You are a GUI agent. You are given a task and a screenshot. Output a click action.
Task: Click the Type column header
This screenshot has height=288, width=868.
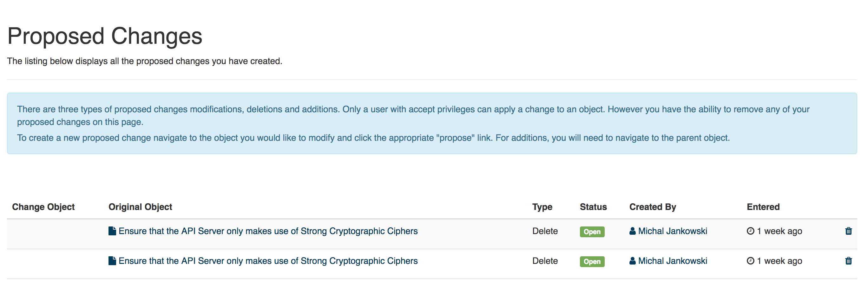542,207
